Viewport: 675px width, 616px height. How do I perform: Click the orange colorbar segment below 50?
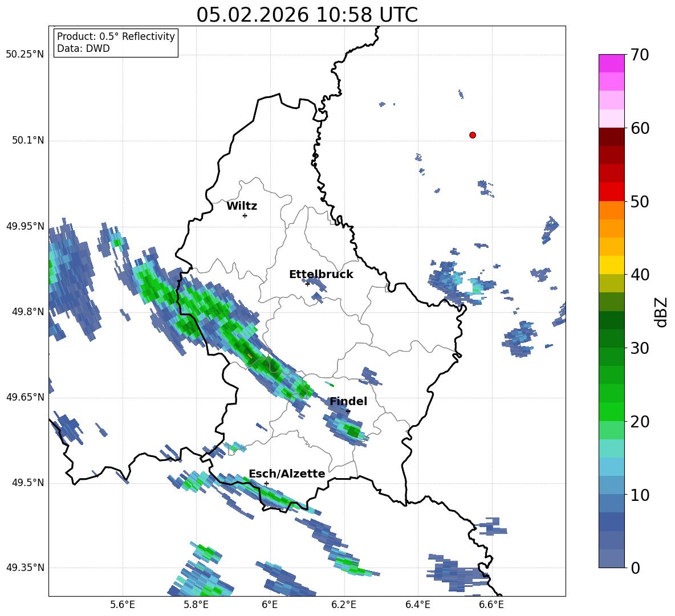611,210
